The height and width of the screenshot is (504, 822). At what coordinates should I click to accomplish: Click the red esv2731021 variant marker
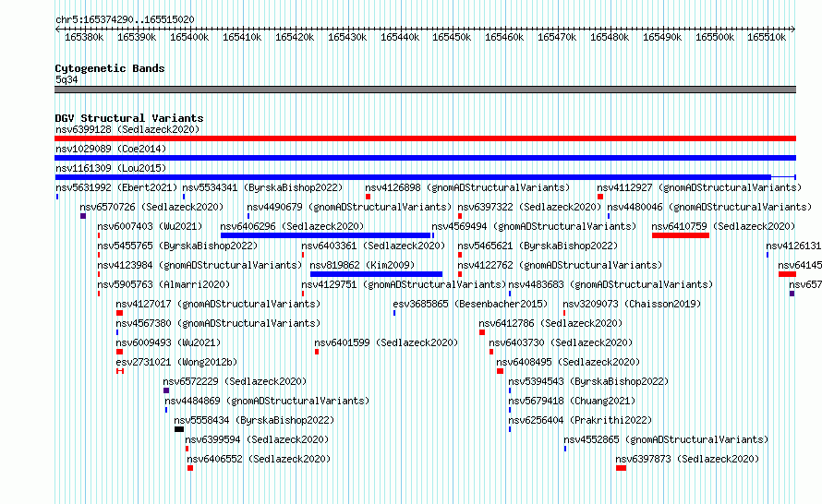[x=120, y=371]
